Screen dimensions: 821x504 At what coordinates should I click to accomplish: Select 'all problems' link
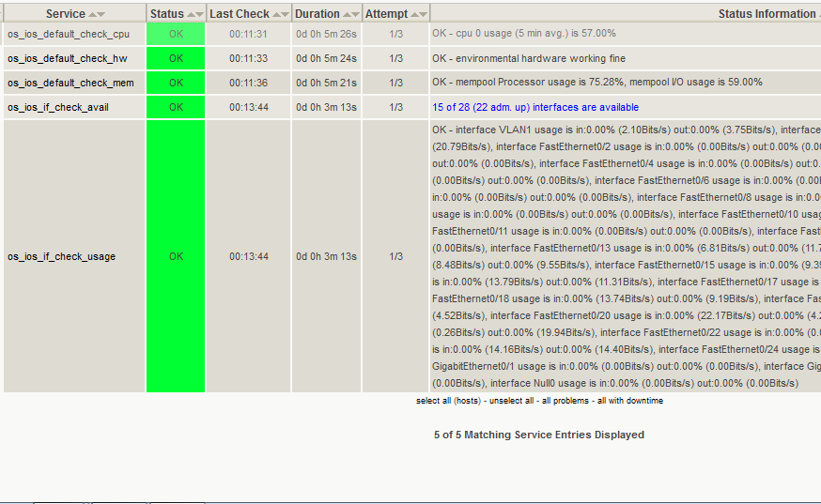tap(566, 401)
